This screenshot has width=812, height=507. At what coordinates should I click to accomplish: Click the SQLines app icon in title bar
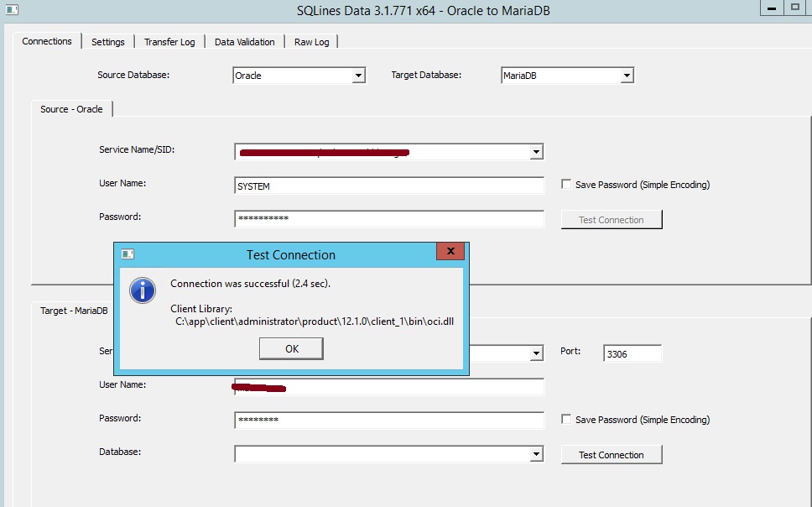10,9
